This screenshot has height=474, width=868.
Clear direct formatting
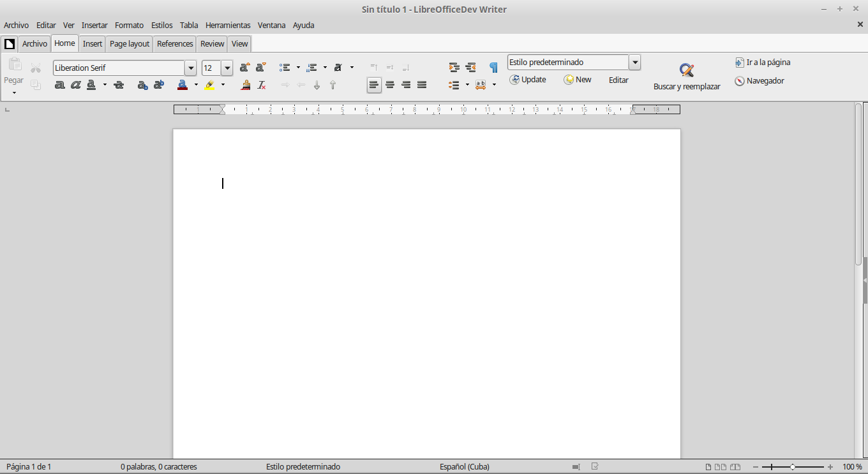pos(261,84)
